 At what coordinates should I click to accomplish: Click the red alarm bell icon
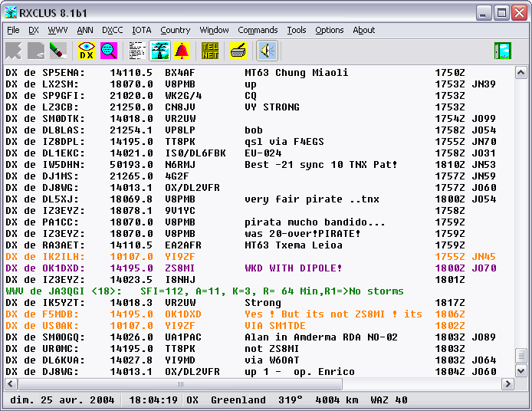click(x=182, y=51)
